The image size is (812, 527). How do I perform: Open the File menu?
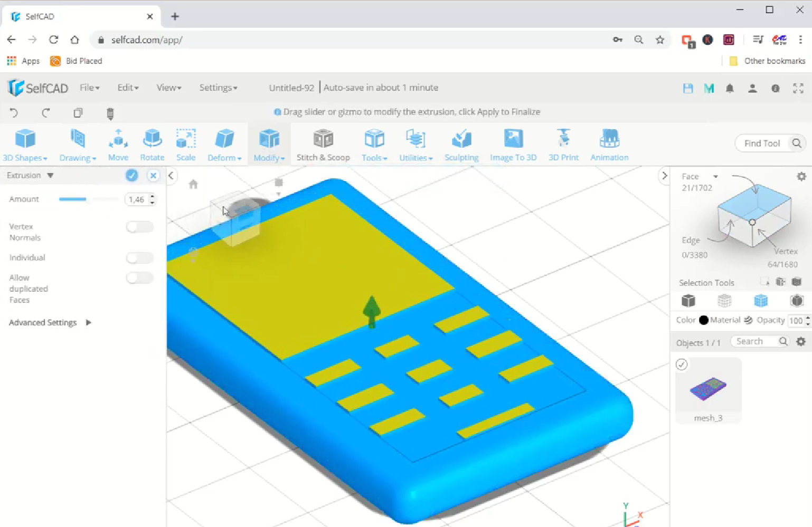[90, 88]
